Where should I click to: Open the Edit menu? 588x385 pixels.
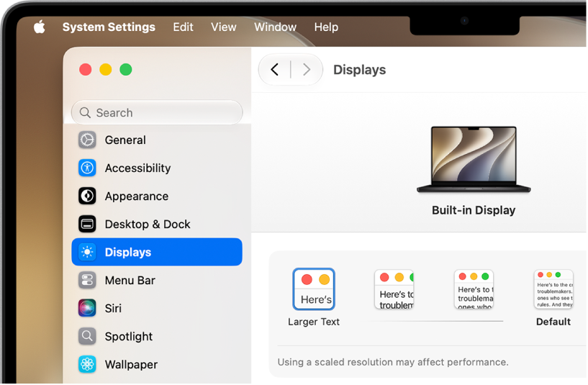tap(183, 27)
